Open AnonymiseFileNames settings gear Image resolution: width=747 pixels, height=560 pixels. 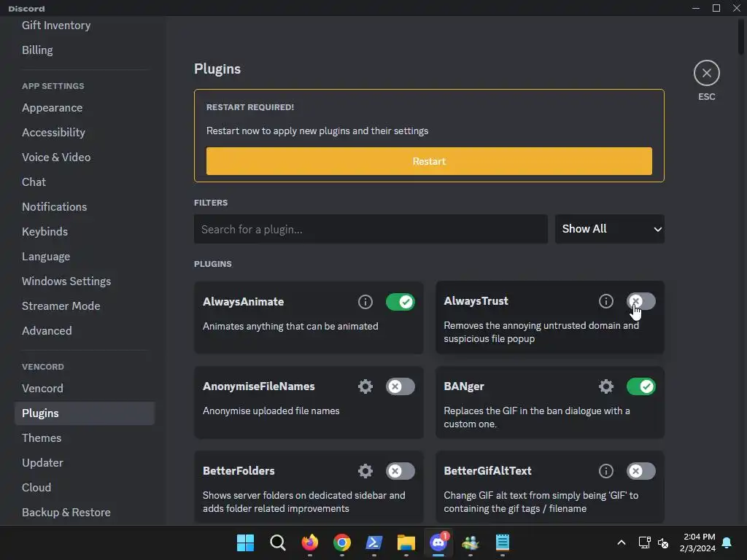coord(365,386)
